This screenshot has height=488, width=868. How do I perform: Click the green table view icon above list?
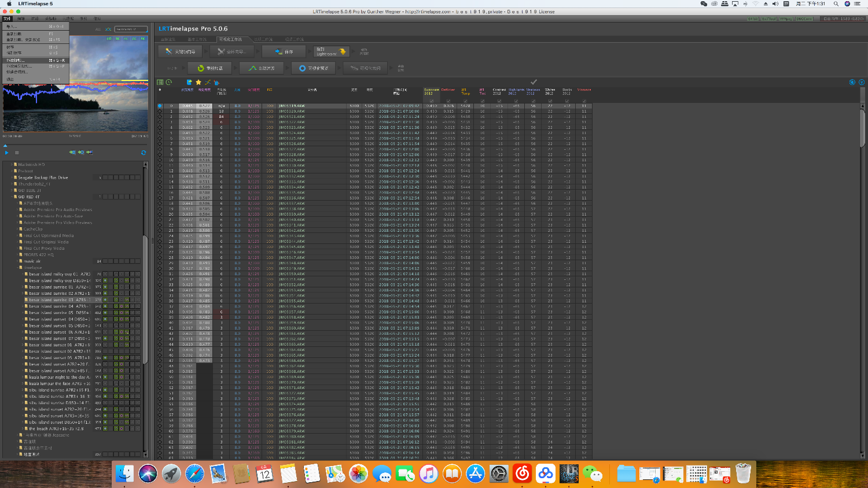(x=160, y=82)
